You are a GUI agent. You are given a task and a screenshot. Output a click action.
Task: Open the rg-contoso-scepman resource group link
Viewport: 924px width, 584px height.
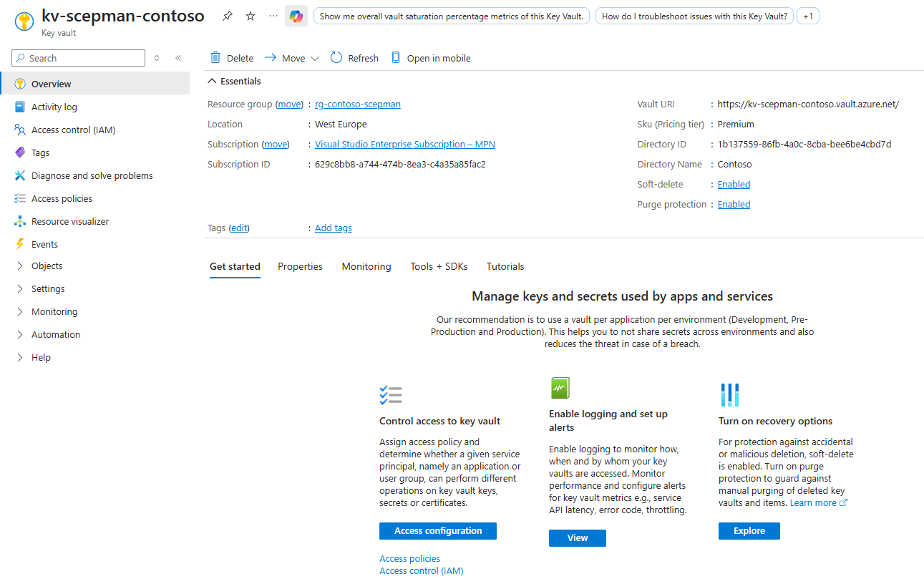pos(357,104)
